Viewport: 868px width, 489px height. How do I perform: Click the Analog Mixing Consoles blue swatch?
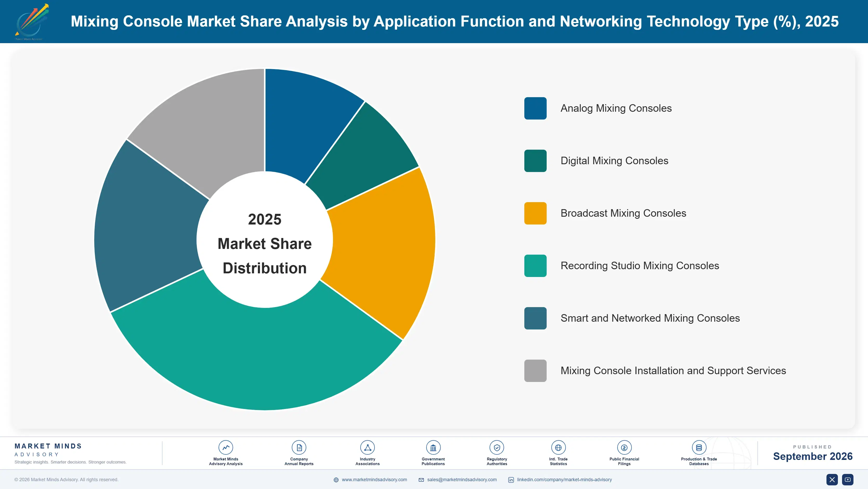pyautogui.click(x=535, y=108)
